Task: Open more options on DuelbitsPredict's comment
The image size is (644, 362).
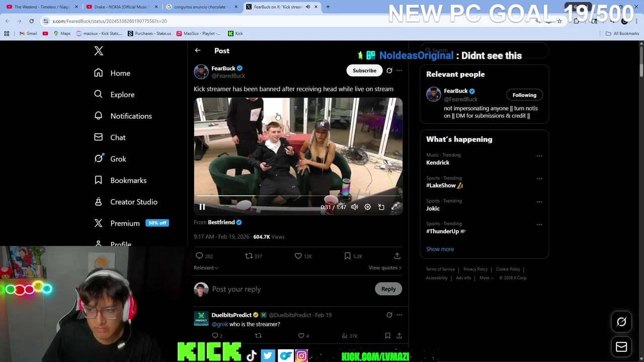Action: 399,315
